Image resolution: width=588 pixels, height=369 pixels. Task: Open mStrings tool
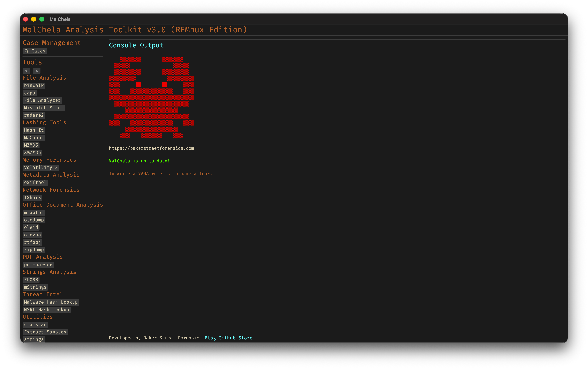35,287
